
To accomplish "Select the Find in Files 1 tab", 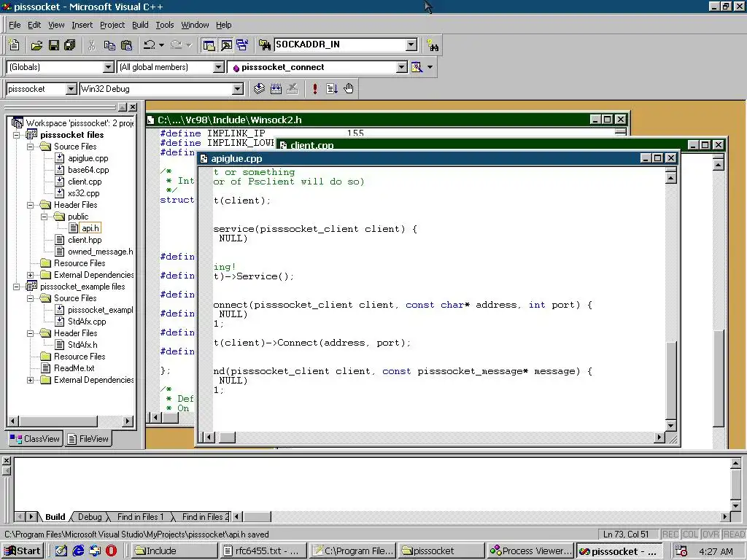I will point(141,517).
